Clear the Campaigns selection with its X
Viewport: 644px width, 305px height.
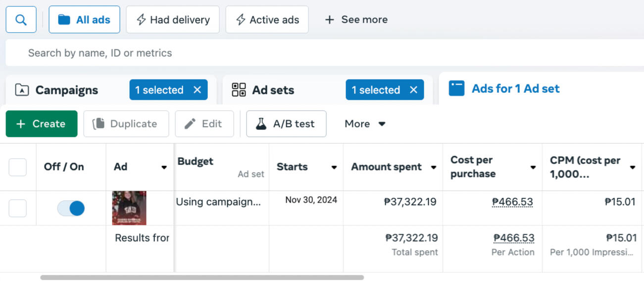(x=197, y=90)
